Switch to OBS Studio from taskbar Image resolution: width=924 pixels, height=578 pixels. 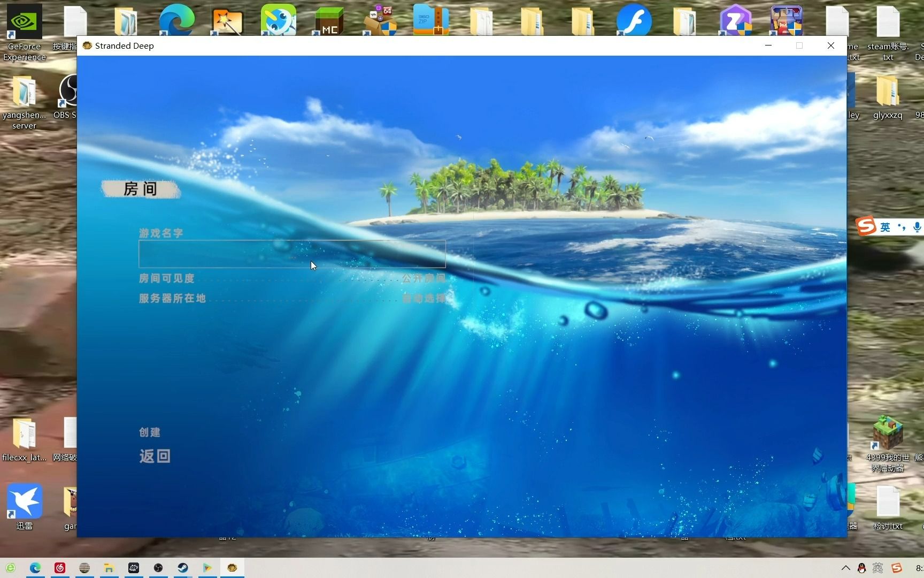(x=158, y=568)
